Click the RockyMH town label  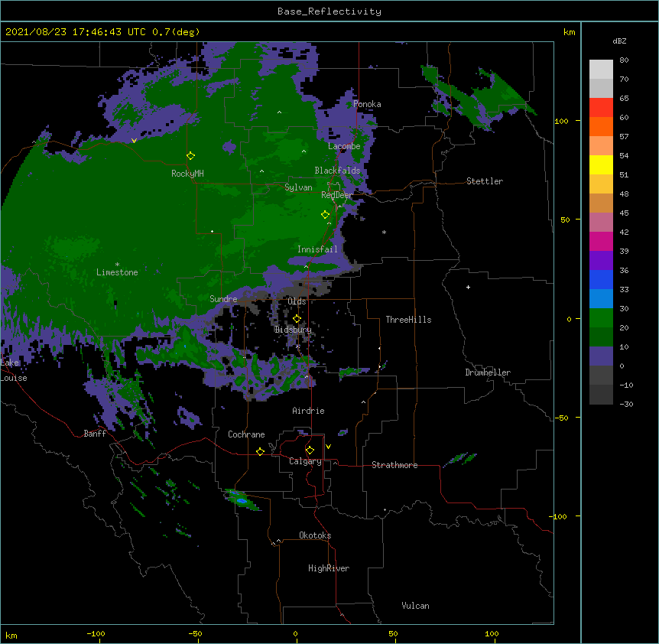tap(187, 174)
